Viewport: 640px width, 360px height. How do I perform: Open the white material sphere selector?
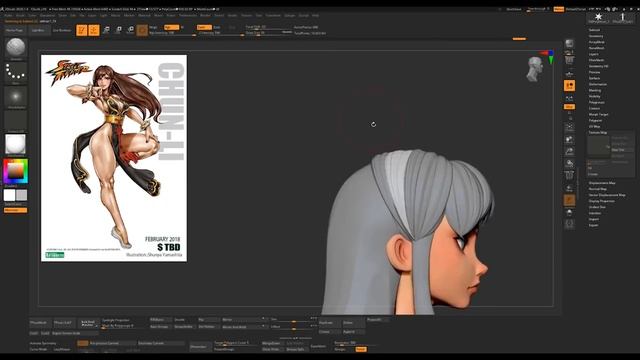pyautogui.click(x=16, y=144)
